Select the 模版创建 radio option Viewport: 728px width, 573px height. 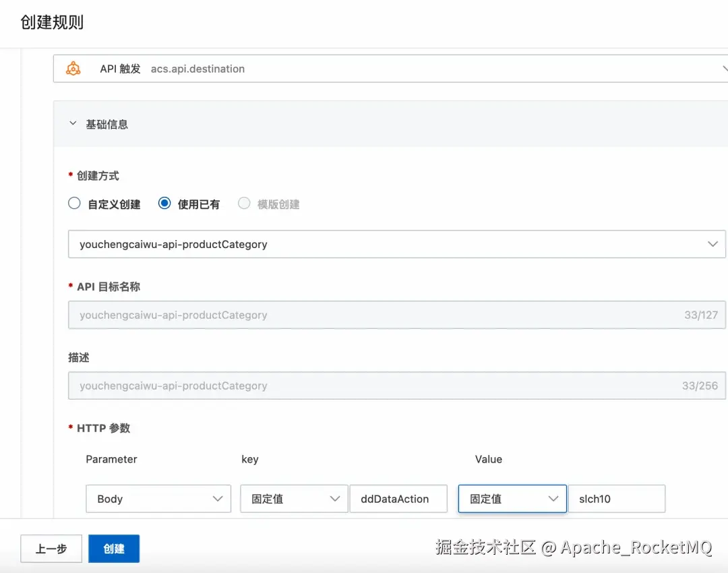click(244, 204)
